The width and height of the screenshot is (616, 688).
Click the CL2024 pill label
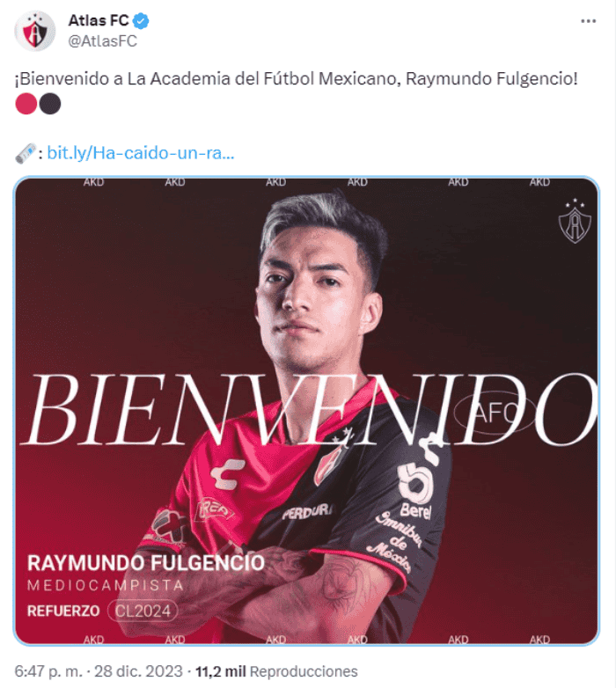click(143, 611)
